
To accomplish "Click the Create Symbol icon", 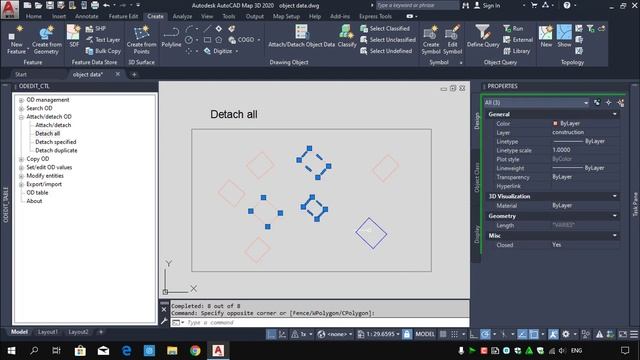I will click(x=431, y=40).
